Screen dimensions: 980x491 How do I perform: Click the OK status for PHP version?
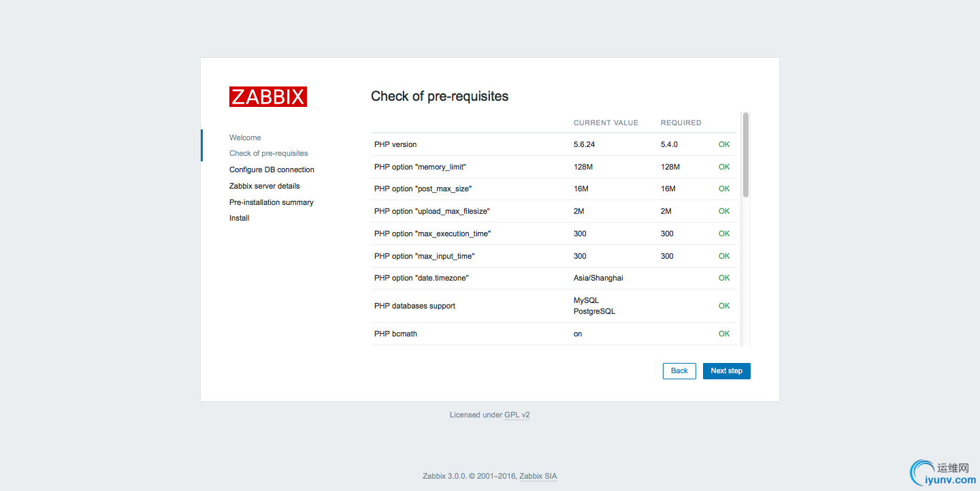tap(724, 144)
